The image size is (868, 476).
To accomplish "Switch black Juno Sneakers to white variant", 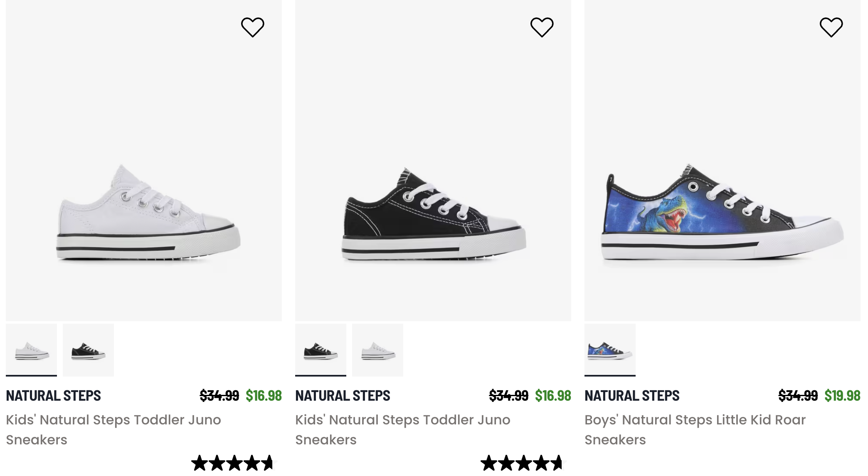I will coord(377,350).
